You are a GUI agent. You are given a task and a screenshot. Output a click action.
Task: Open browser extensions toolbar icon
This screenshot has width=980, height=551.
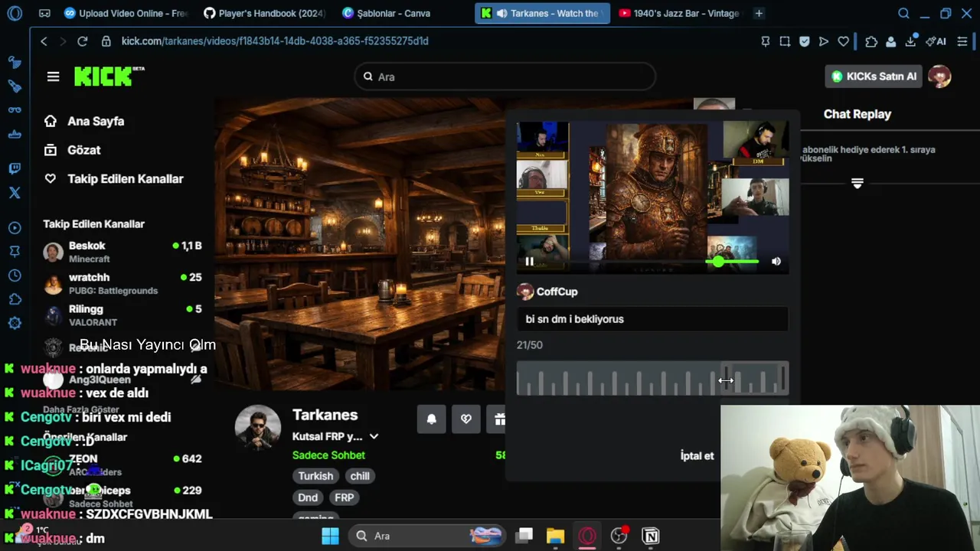tap(871, 41)
